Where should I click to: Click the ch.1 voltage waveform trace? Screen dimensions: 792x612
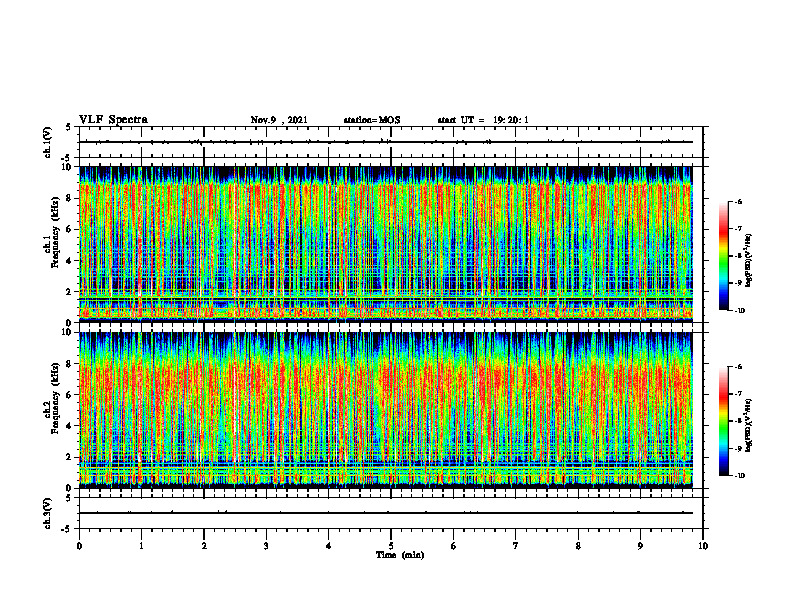click(x=386, y=142)
